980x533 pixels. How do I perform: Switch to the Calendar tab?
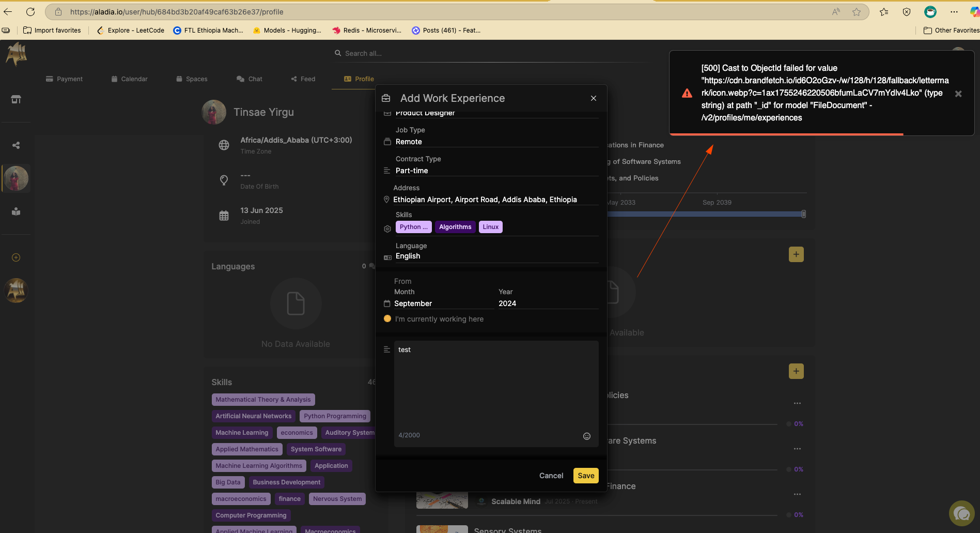click(x=129, y=79)
